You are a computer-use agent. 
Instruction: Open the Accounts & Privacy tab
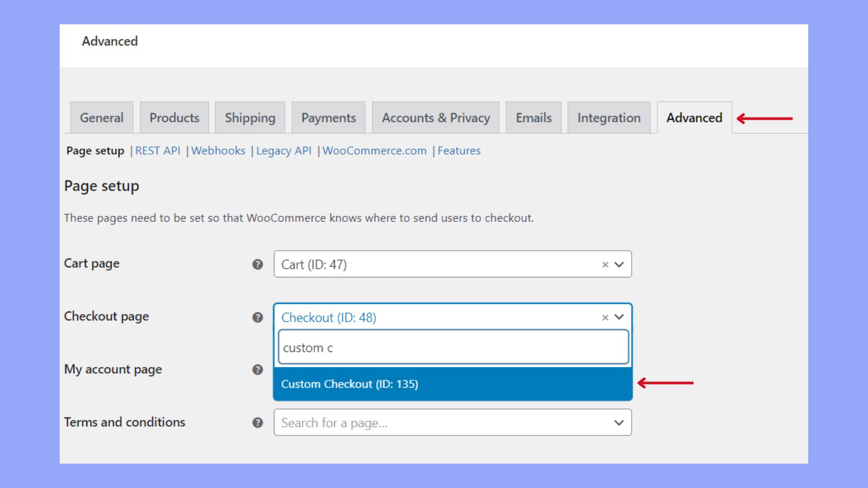435,117
